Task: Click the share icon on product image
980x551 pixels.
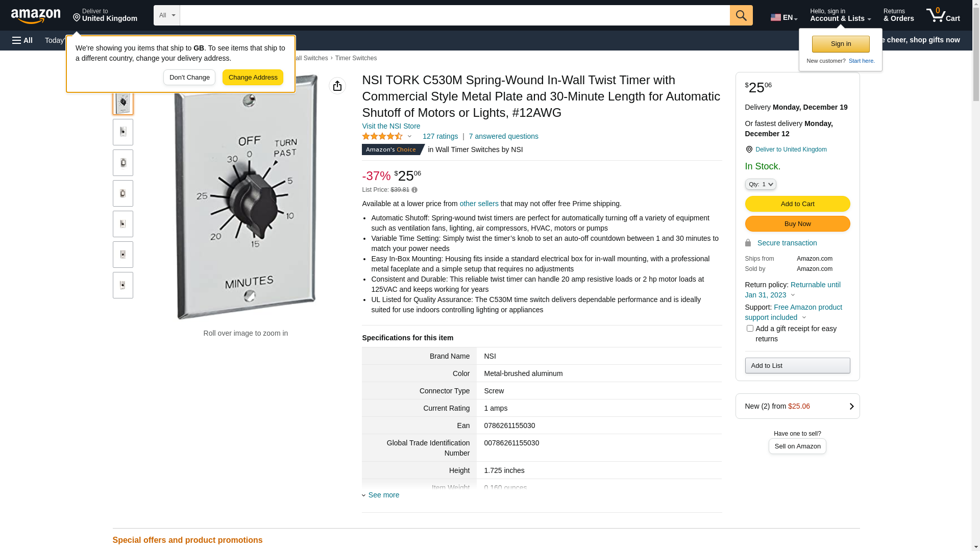Action: 337,86
